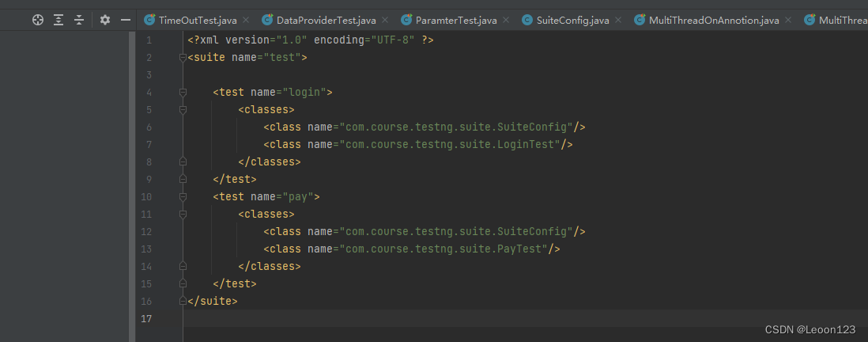Click the Expand All icon
This screenshot has width=868, height=342.
pos(58,21)
